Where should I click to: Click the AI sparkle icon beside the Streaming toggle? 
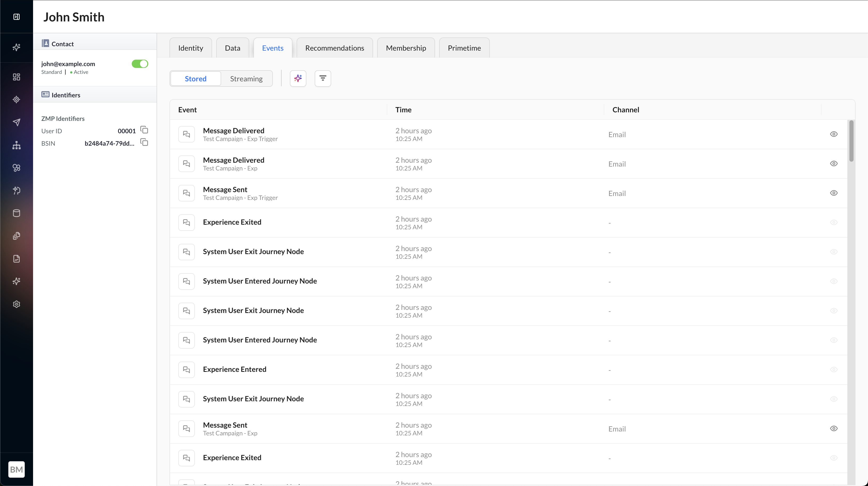[x=298, y=79]
